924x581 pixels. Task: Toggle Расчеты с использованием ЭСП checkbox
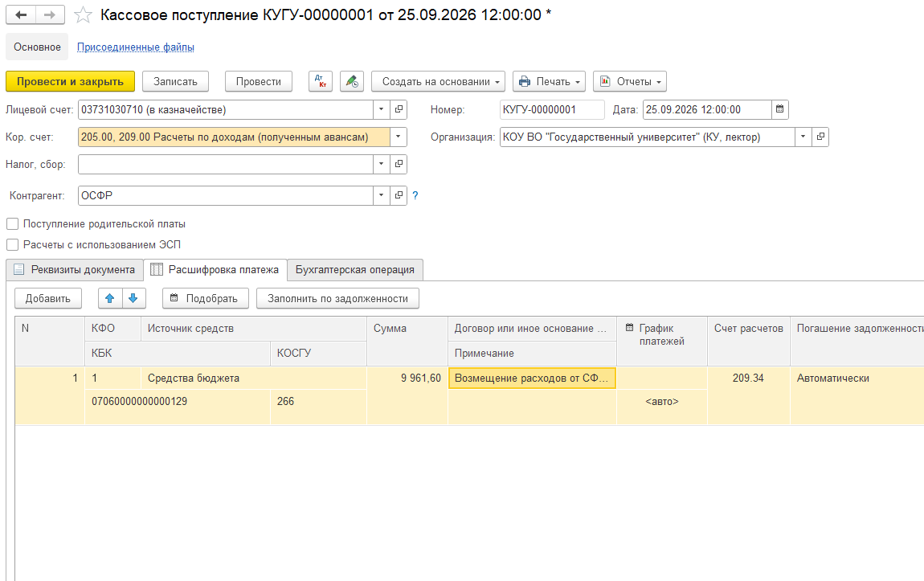(12, 244)
